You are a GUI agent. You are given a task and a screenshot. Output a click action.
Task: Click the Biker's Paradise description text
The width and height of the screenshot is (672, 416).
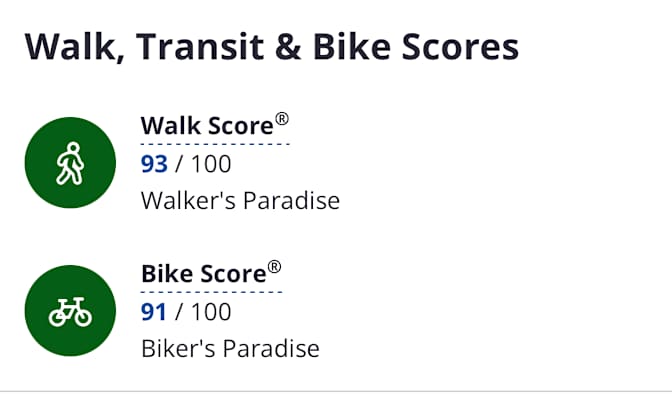coord(230,349)
